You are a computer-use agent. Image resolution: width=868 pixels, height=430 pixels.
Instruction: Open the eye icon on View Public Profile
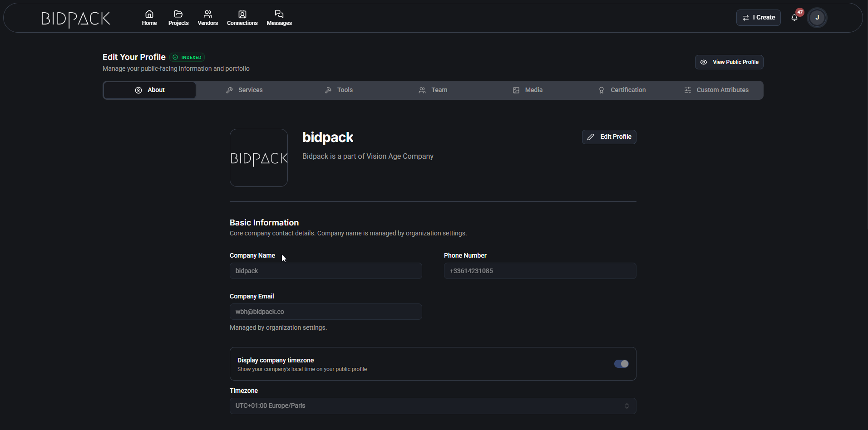(x=703, y=62)
